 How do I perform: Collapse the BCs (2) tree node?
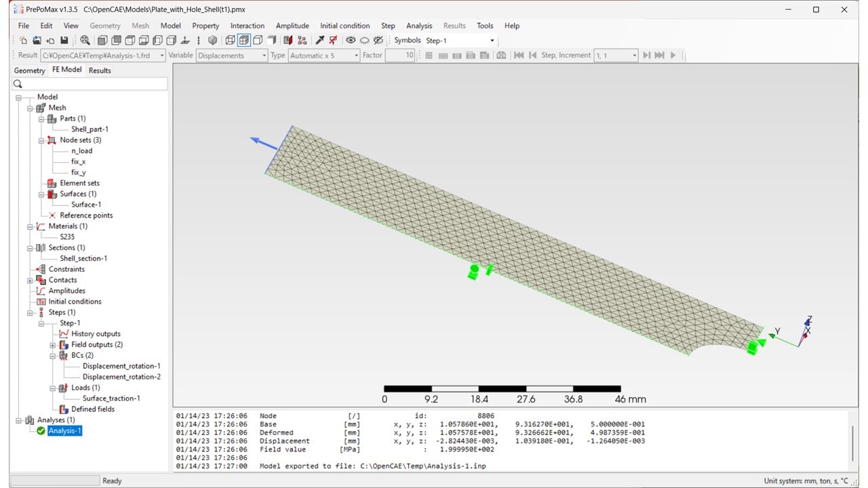coord(53,355)
